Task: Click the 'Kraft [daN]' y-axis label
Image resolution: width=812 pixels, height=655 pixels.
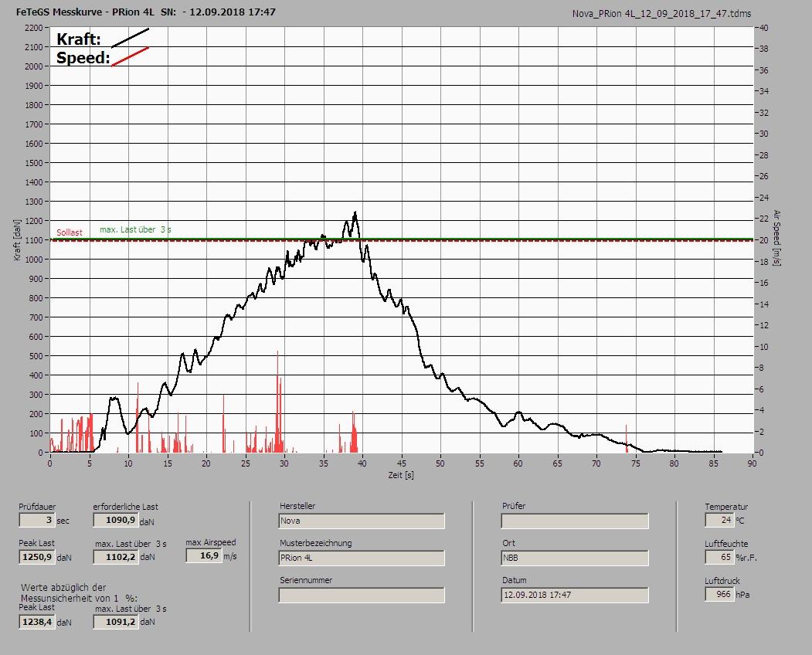Action: point(18,239)
